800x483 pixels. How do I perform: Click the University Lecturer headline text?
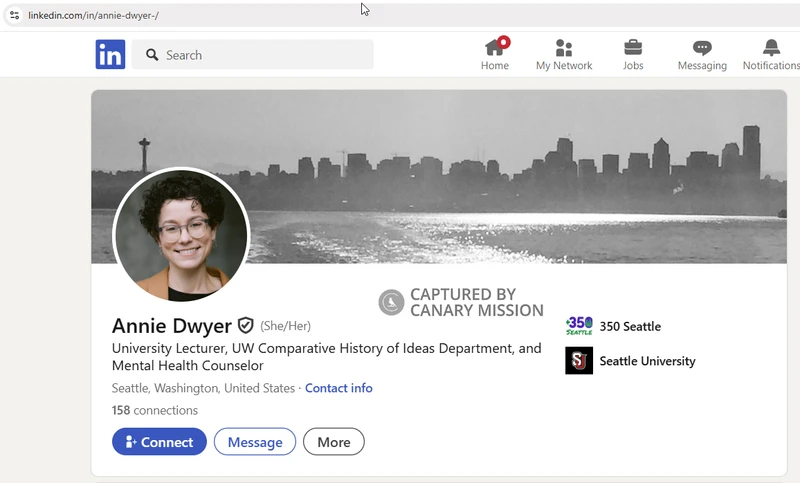[327, 357]
